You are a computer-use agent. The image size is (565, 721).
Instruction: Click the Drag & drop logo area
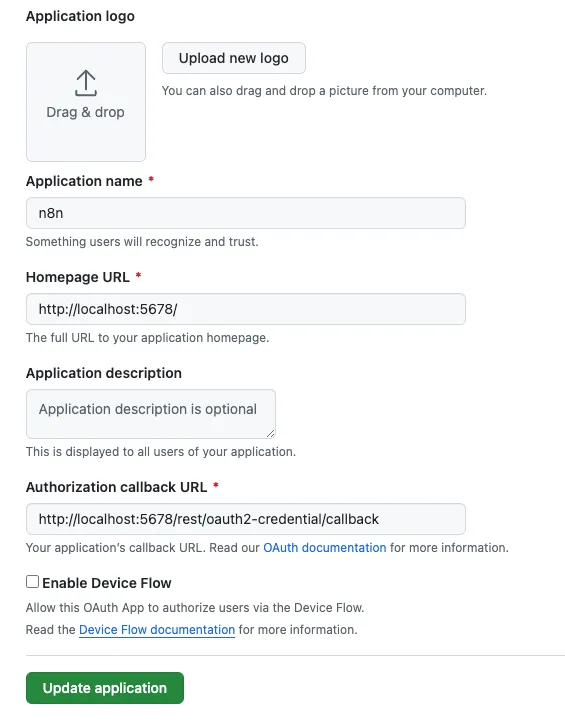pyautogui.click(x=86, y=102)
